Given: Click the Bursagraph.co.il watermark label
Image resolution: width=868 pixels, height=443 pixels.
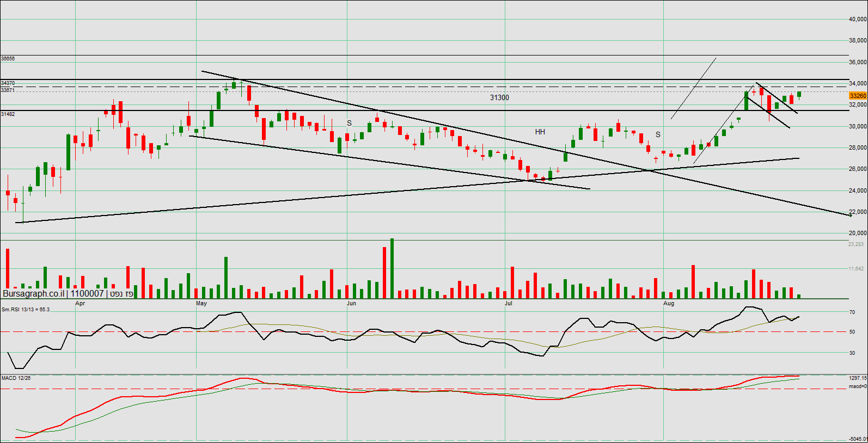Looking at the screenshot, I should click(x=33, y=293).
